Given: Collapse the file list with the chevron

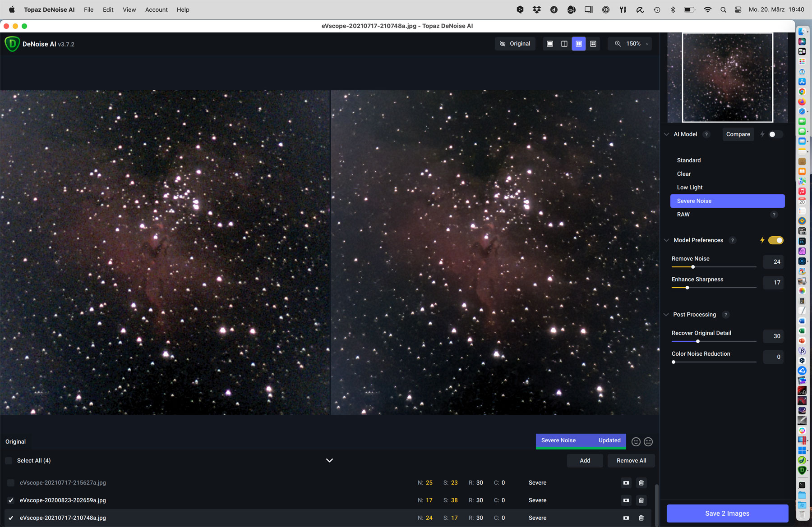Looking at the screenshot, I should pos(329,460).
